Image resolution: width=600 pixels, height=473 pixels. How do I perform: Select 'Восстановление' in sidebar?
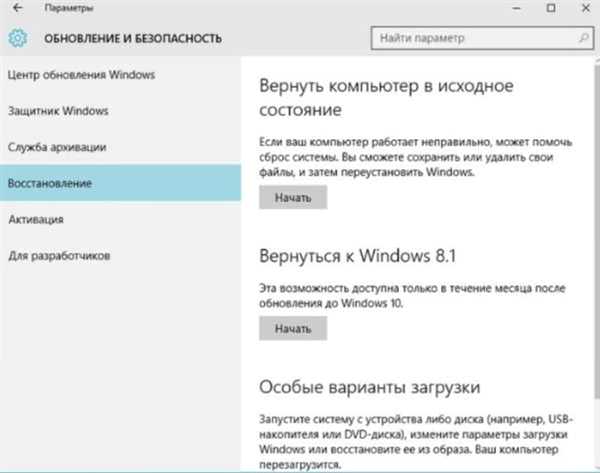point(121,183)
